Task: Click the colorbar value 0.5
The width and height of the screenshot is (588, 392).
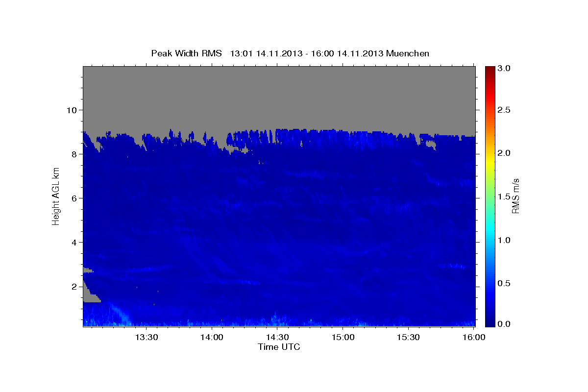Action: click(505, 283)
